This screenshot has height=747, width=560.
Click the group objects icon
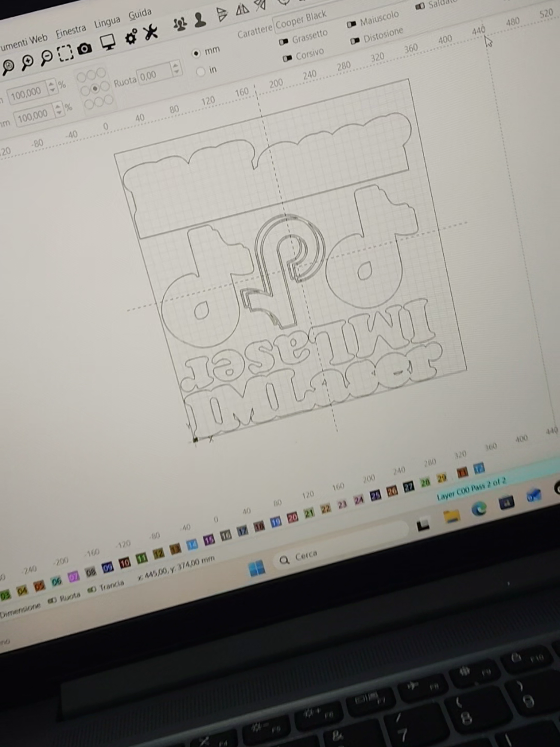coord(179,24)
